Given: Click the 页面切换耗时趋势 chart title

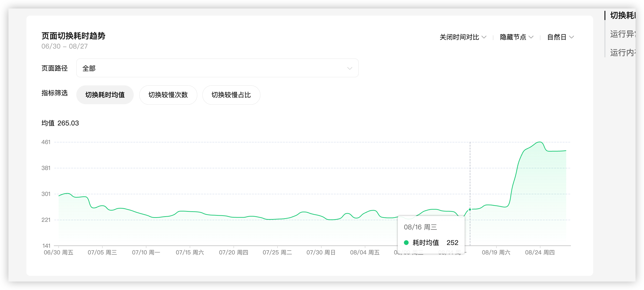Looking at the screenshot, I should click(73, 36).
